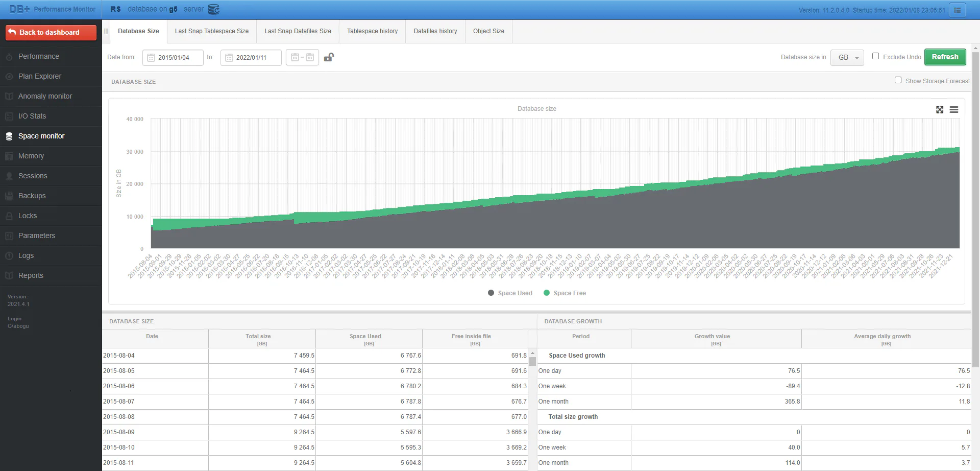Click the Plan Explorer sidebar icon
Viewport: 980px width, 471px height.
point(9,77)
